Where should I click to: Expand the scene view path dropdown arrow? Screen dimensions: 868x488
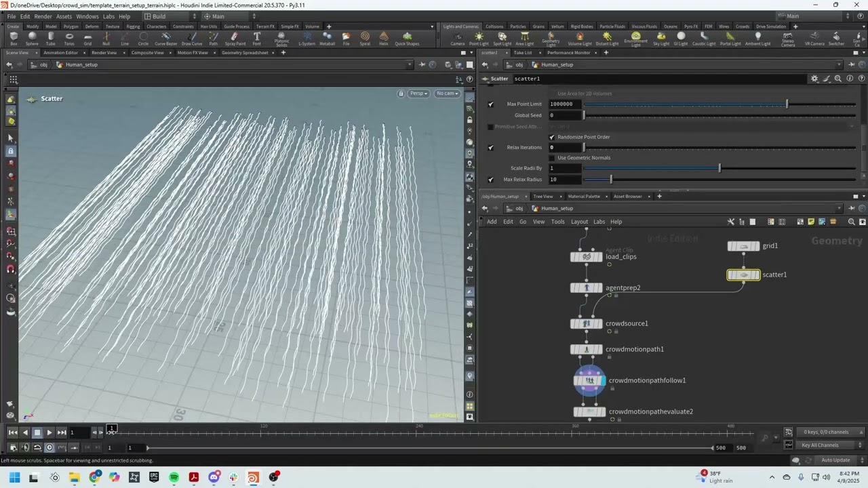click(410, 65)
